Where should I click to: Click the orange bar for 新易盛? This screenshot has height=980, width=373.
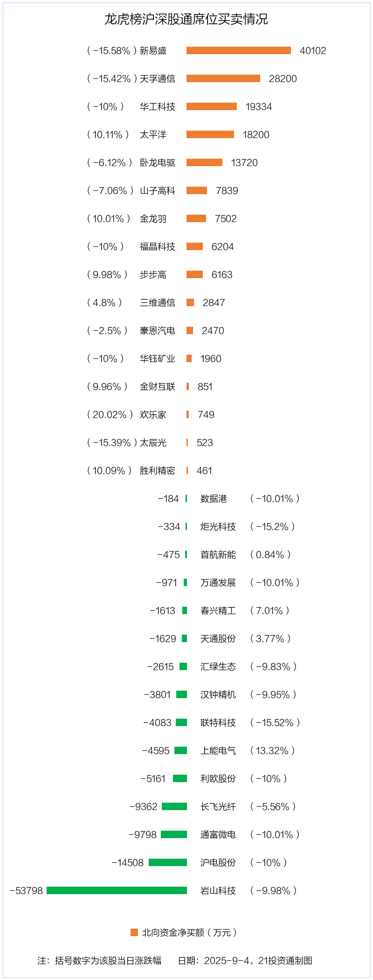(238, 50)
